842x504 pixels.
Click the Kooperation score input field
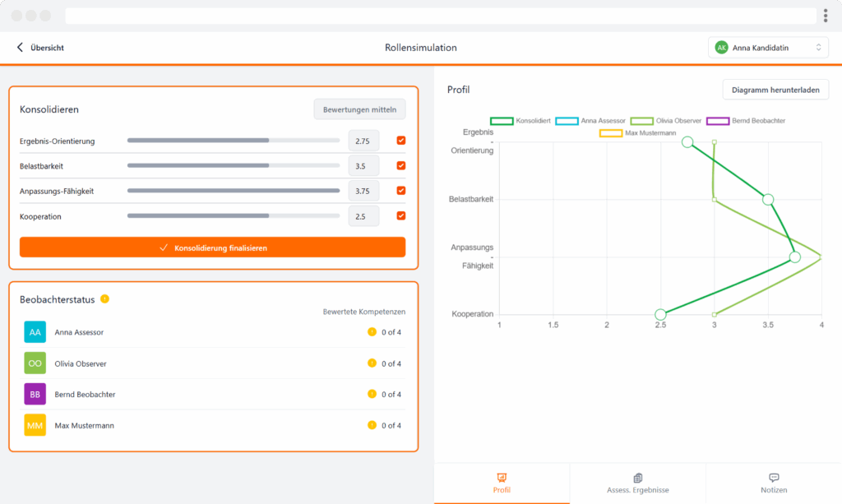[363, 216]
